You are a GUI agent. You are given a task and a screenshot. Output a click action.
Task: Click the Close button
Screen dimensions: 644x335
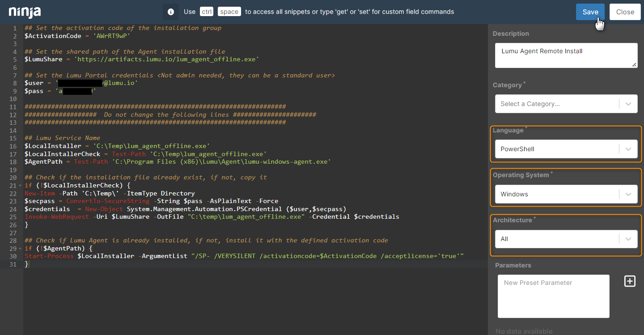point(625,12)
